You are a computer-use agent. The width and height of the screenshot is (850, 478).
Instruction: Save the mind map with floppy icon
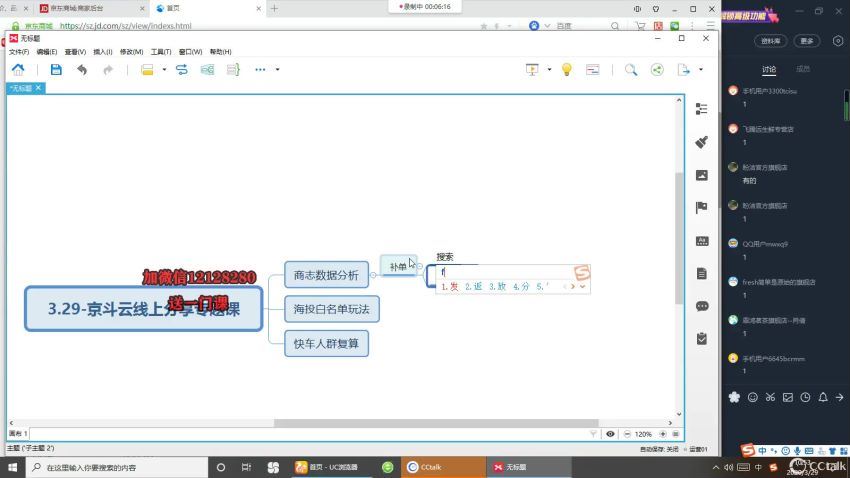coord(56,69)
